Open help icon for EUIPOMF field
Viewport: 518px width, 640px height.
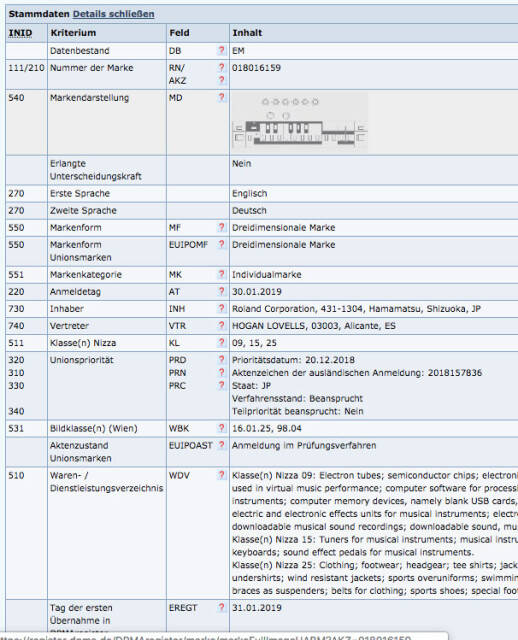221,244
